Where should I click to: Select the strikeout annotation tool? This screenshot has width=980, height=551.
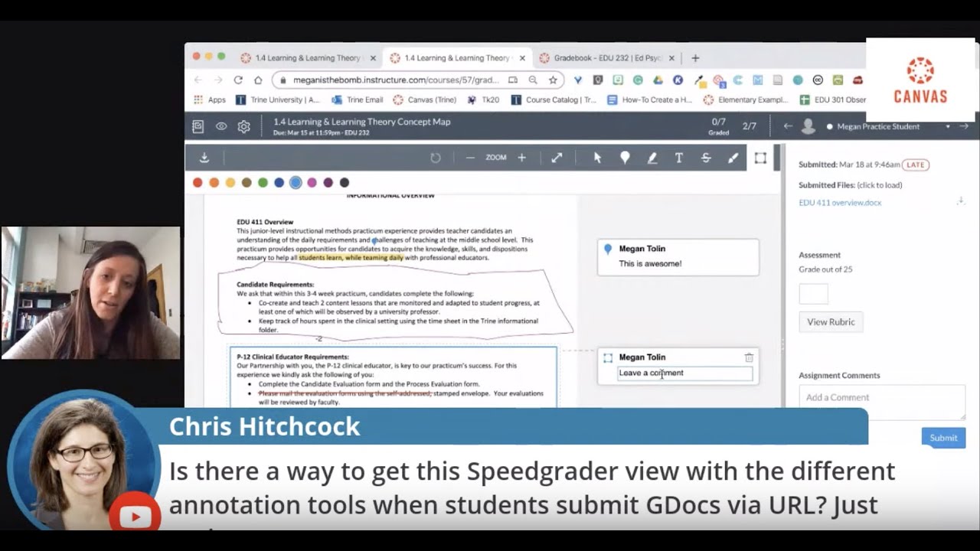706,158
